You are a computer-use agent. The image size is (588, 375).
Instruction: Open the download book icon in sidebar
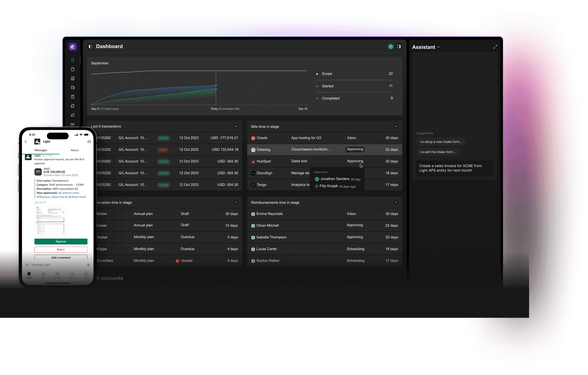tap(73, 79)
